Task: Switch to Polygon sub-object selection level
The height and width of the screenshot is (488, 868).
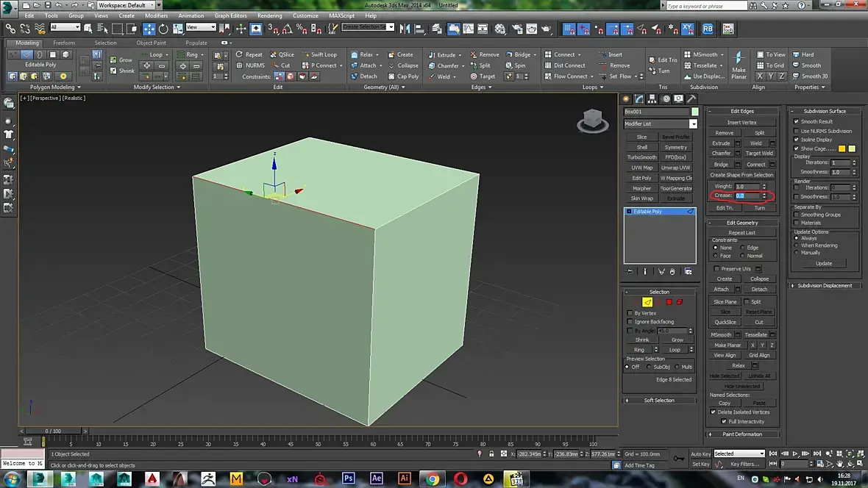Action: coord(669,302)
